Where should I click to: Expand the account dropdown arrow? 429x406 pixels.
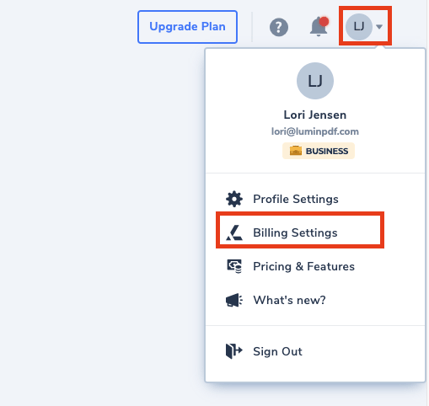click(379, 27)
